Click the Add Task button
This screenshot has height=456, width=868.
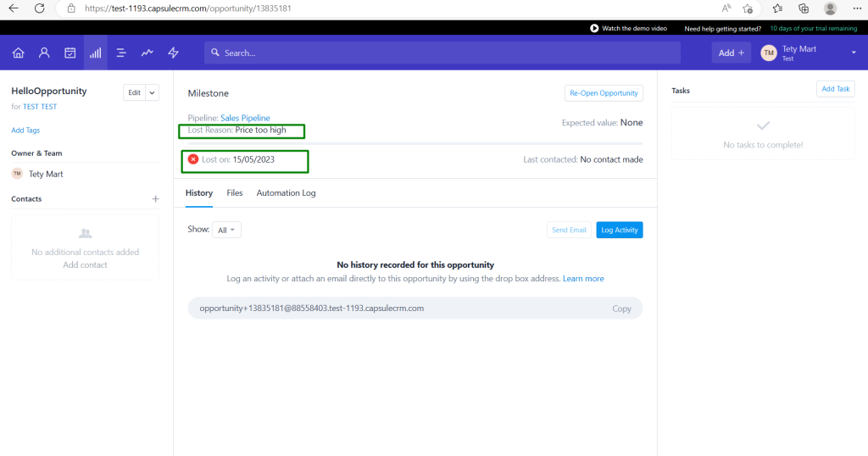pyautogui.click(x=835, y=88)
